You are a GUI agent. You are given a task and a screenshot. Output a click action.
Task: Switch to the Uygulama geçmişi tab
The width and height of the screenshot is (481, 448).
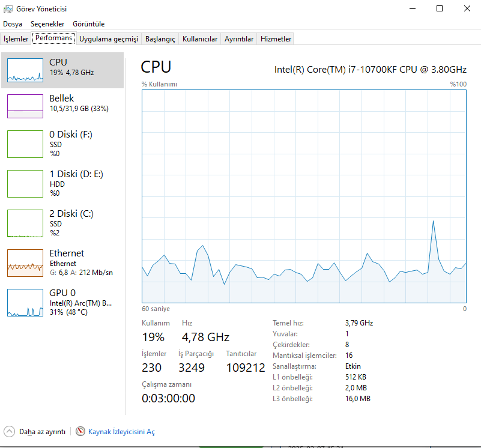[x=109, y=39]
